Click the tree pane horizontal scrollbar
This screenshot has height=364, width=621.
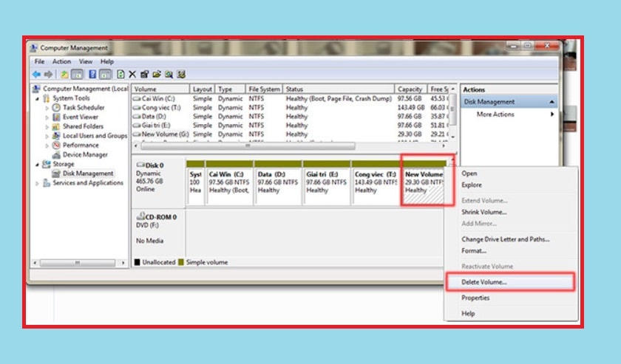[x=78, y=263]
